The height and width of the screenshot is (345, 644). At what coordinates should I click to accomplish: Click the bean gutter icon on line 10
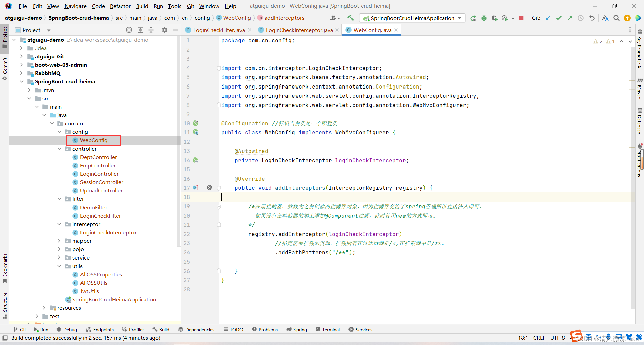coord(196,123)
